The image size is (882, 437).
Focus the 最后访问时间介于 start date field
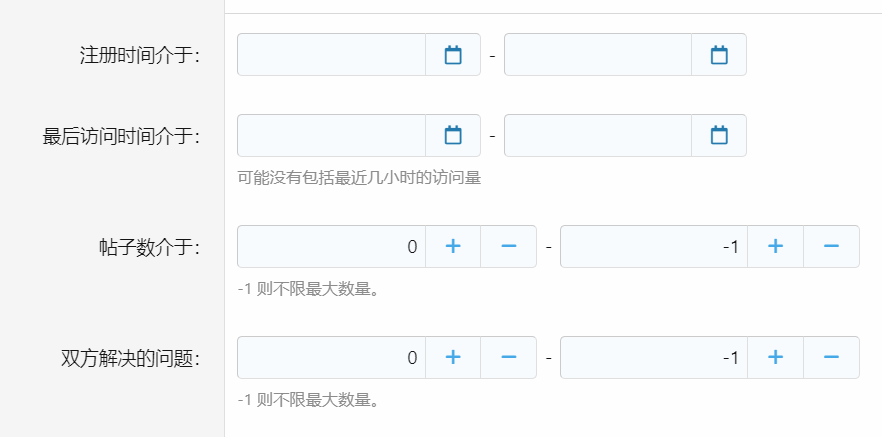click(x=332, y=135)
